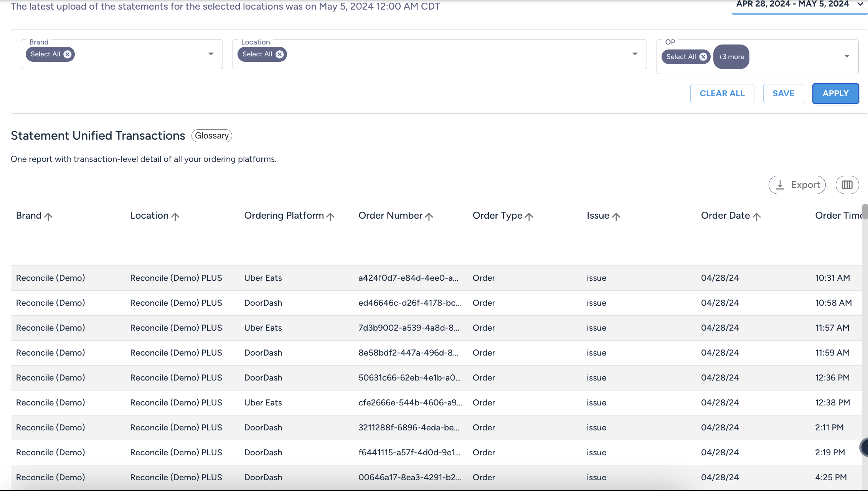
Task: Select order number 00646a17-8ea3-4291-b2...
Action: click(x=410, y=478)
